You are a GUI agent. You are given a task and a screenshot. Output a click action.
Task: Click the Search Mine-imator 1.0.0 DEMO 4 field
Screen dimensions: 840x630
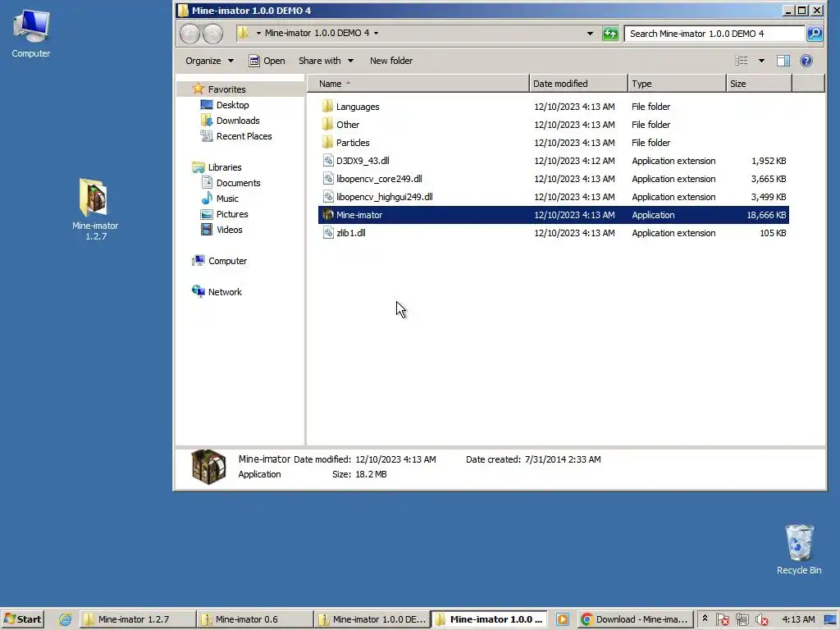714,33
